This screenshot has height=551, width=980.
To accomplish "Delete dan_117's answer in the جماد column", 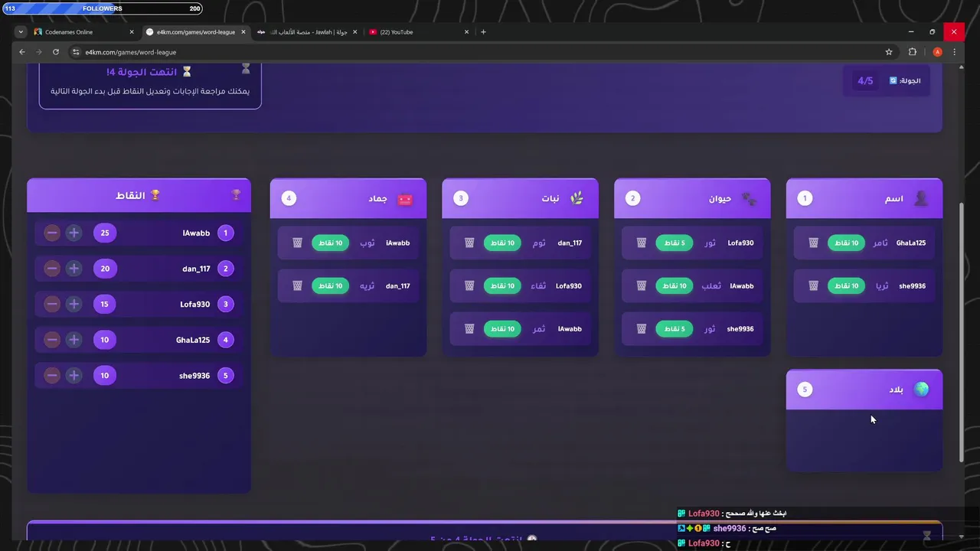I will pyautogui.click(x=297, y=285).
